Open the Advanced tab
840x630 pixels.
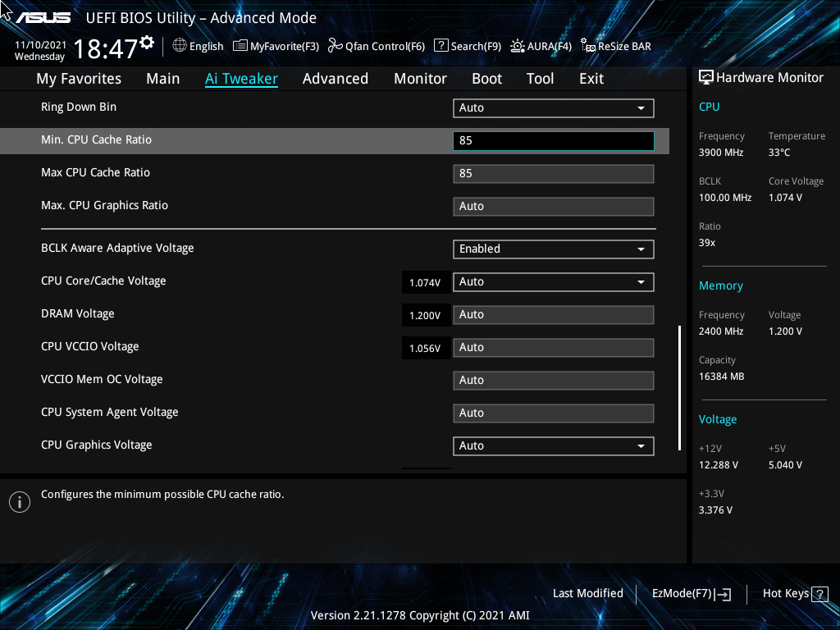[336, 79]
